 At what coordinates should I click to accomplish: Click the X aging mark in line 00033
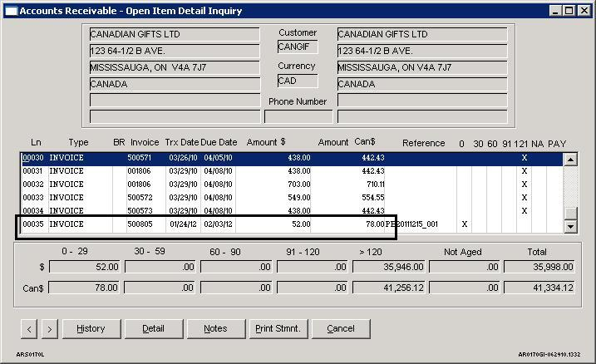point(525,198)
